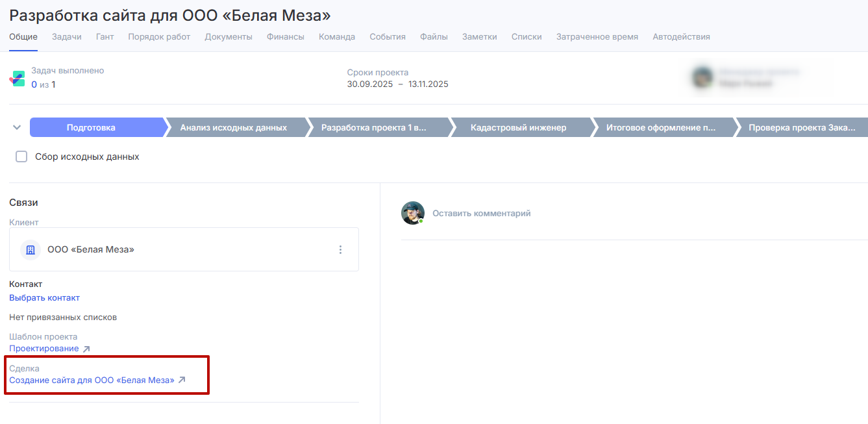Click the user avatar beside comment field

point(412,213)
